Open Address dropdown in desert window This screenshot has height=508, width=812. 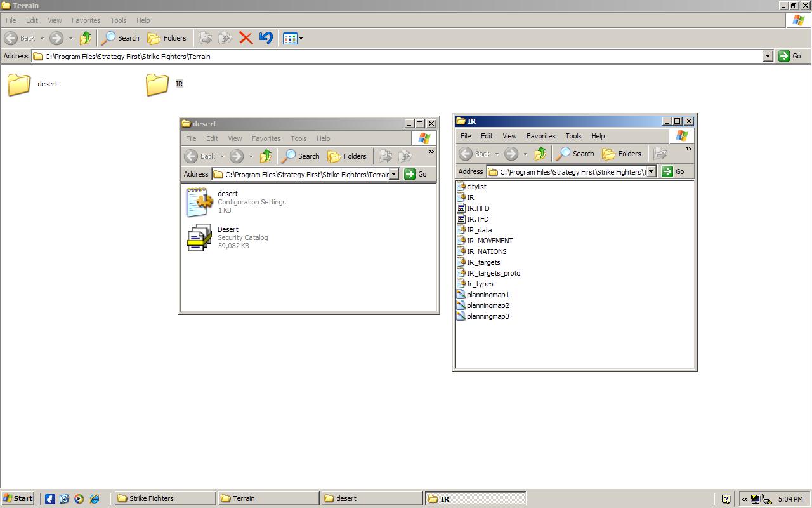[393, 174]
